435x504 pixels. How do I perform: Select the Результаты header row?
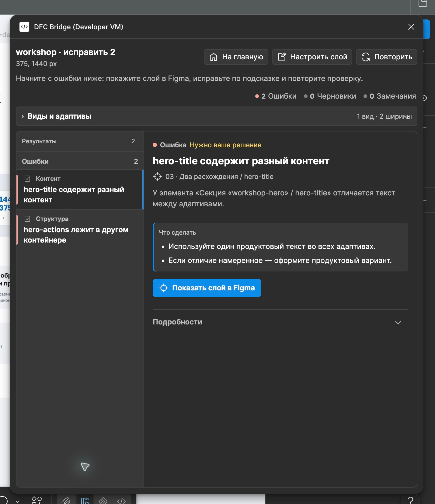(80, 141)
